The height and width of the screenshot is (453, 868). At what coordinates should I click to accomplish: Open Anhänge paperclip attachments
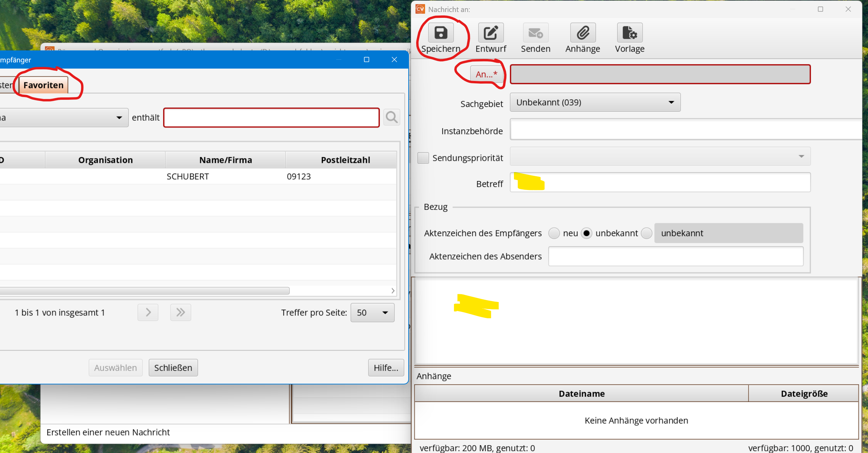tap(583, 33)
